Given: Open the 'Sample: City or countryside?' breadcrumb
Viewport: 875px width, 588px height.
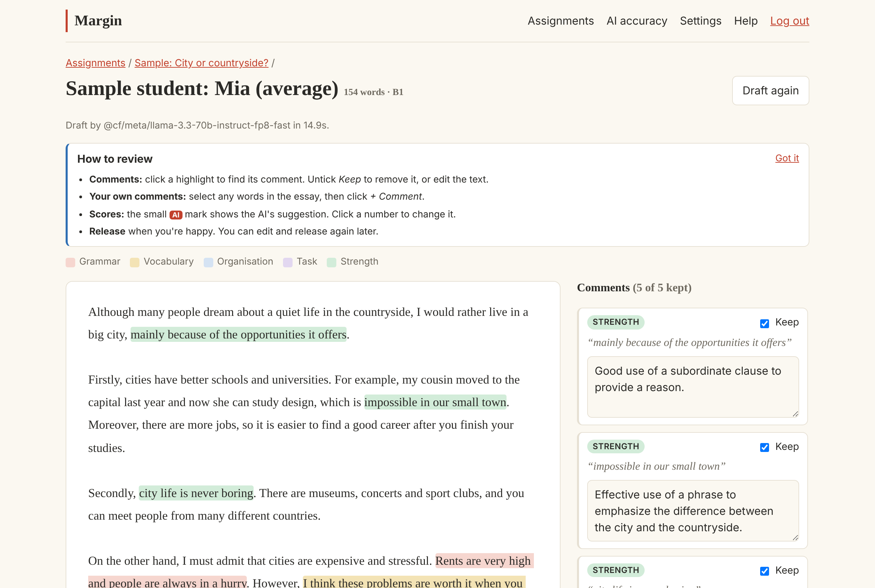Looking at the screenshot, I should [201, 63].
